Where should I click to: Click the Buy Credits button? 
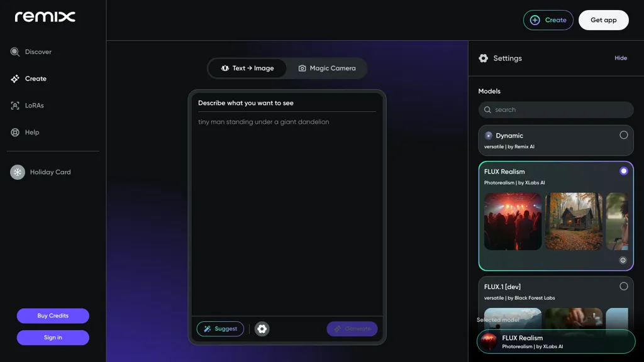tap(53, 315)
